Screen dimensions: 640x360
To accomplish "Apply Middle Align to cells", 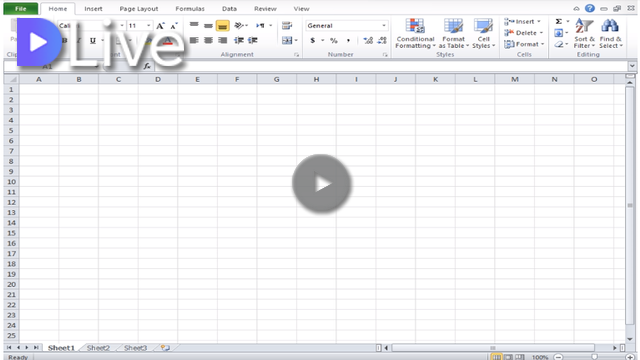I will [x=208, y=26].
